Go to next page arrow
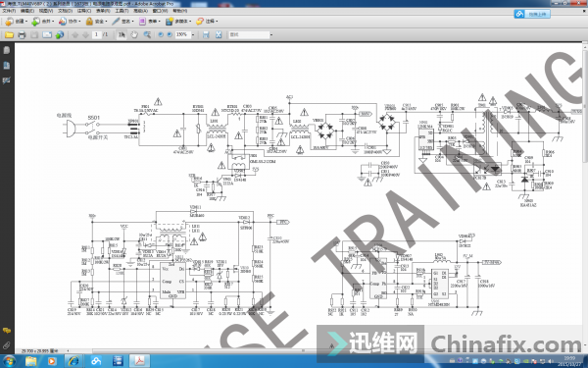 click(x=85, y=35)
